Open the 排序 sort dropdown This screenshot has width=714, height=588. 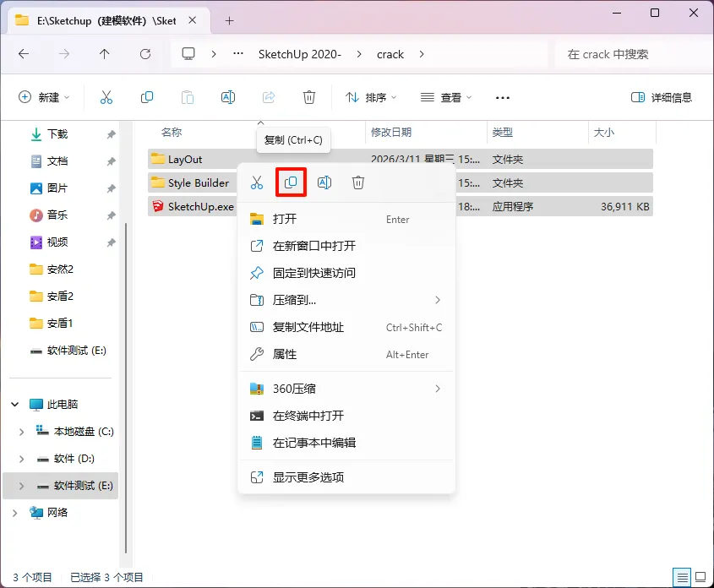click(371, 97)
